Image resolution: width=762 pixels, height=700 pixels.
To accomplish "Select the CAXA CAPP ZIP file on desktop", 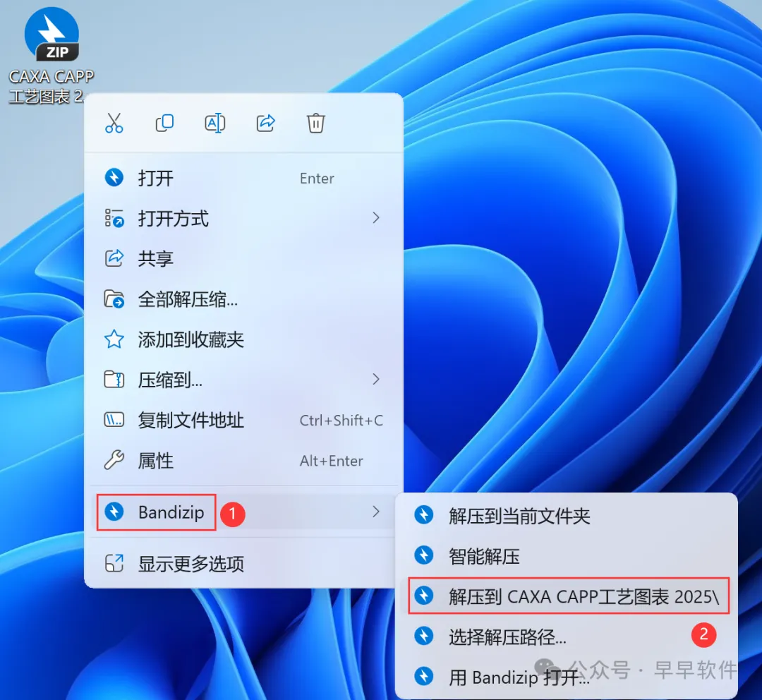I will coord(52,54).
